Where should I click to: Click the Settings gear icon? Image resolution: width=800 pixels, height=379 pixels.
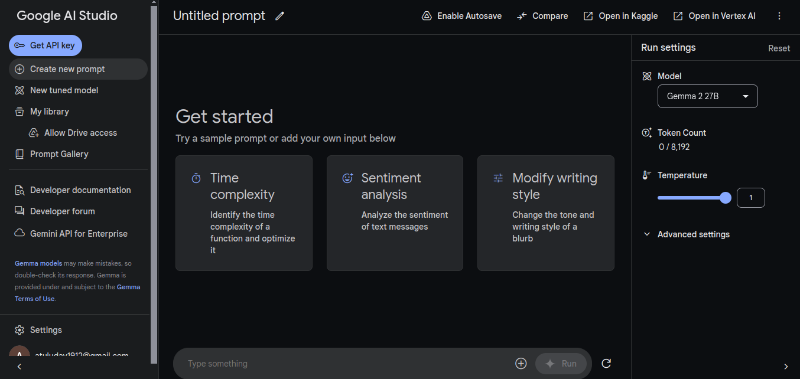tap(19, 330)
